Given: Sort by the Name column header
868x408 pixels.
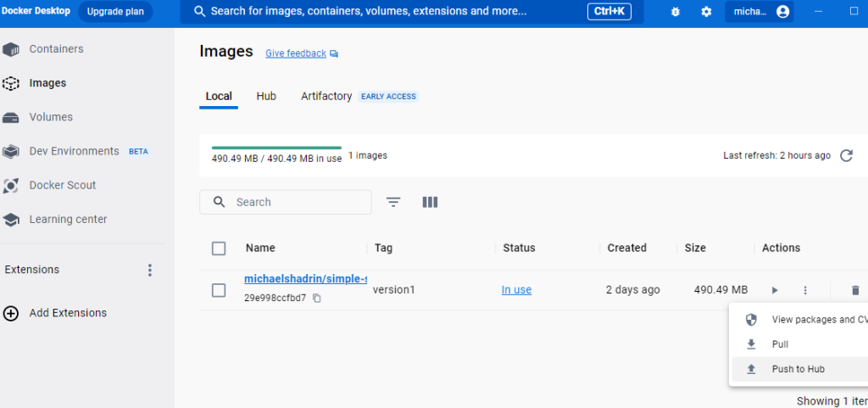Looking at the screenshot, I should 260,248.
